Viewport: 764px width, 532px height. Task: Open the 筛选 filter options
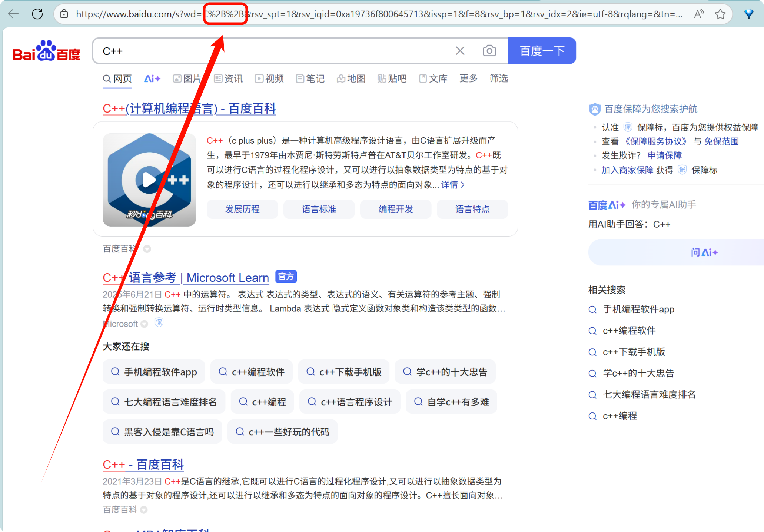(498, 78)
